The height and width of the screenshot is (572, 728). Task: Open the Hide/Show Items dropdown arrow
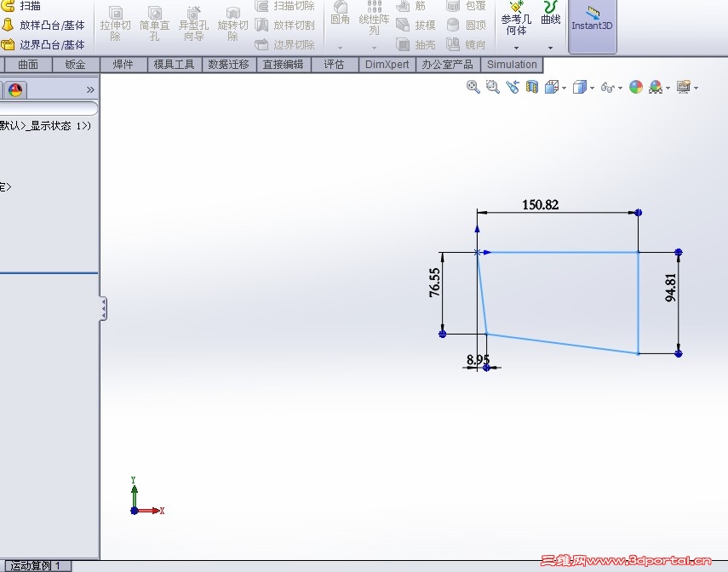(x=620, y=88)
